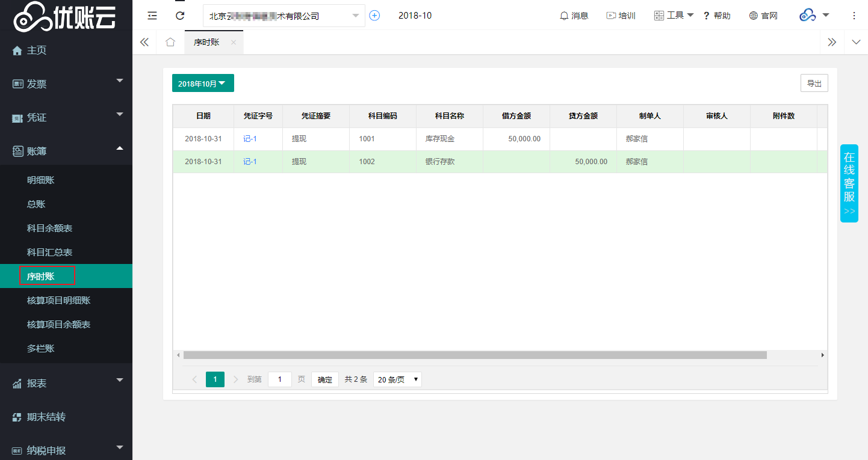Image resolution: width=868 pixels, height=460 pixels.
Task: Click the 凭证摘要 column header
Action: pos(316,116)
